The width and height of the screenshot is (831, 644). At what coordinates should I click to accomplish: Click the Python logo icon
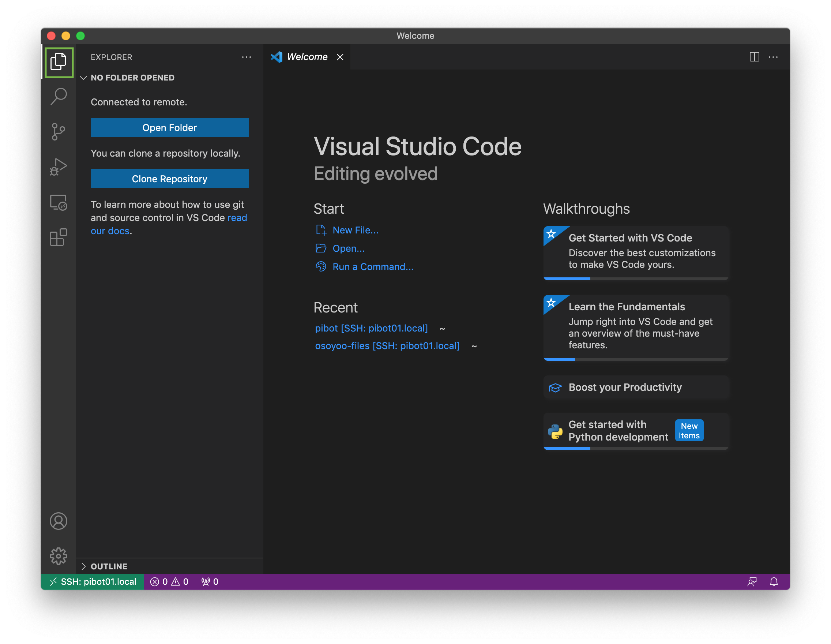[x=555, y=432]
